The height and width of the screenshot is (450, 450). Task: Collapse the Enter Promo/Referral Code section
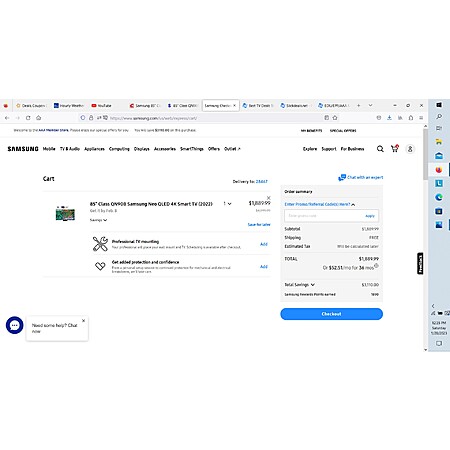[320, 204]
